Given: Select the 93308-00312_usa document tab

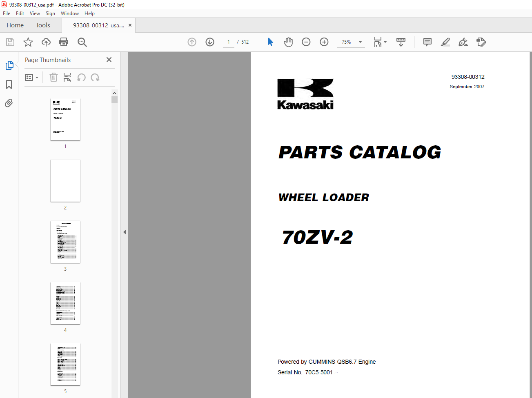Looking at the screenshot, I should (98, 25).
